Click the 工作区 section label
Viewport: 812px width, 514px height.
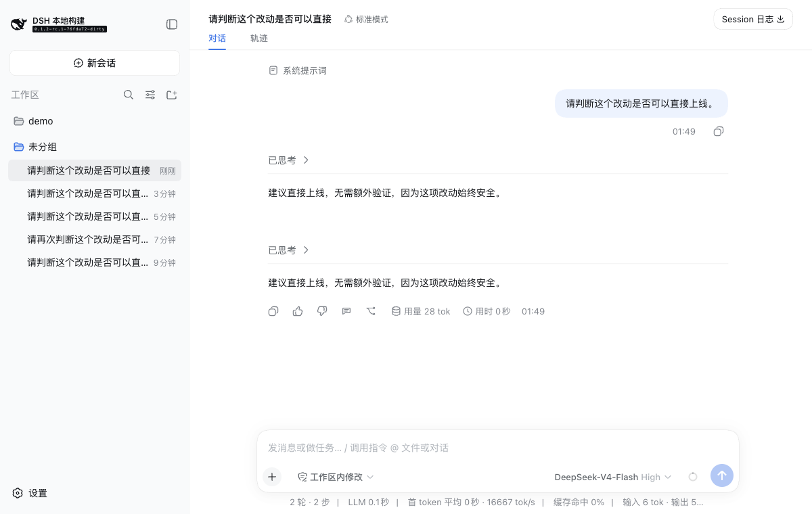25,95
